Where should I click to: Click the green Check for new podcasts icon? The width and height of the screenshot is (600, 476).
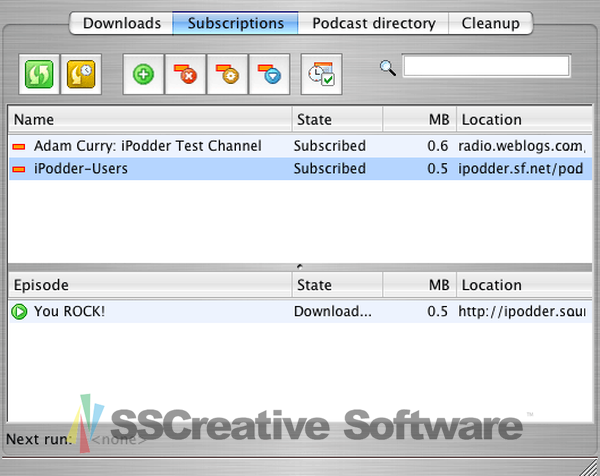click(x=39, y=74)
